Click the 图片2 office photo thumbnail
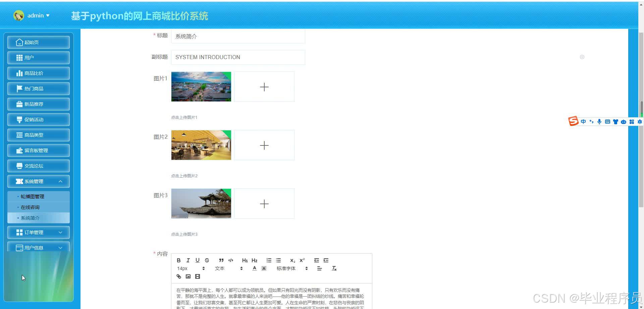The width and height of the screenshot is (644, 309). (201, 145)
